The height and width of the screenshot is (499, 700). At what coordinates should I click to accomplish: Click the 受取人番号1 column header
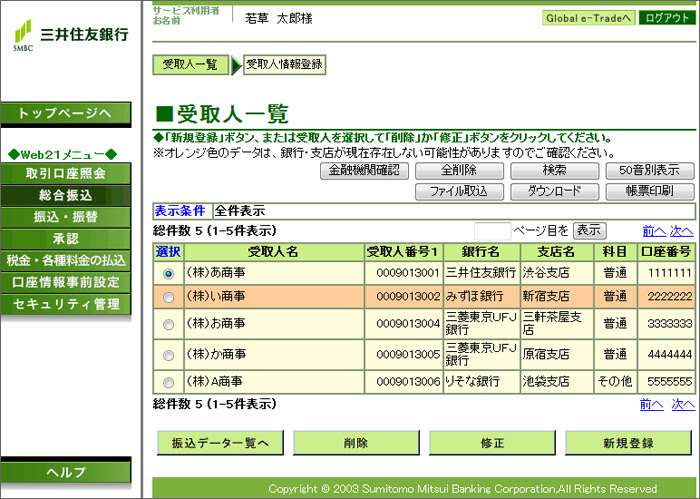[404, 252]
